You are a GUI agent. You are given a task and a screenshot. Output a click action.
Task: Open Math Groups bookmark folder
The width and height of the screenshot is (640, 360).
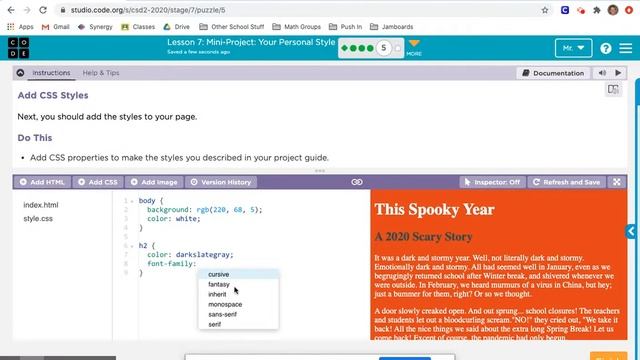296,27
